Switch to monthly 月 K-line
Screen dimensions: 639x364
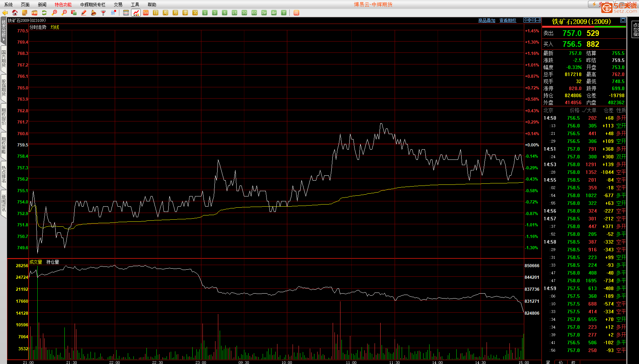(175, 13)
